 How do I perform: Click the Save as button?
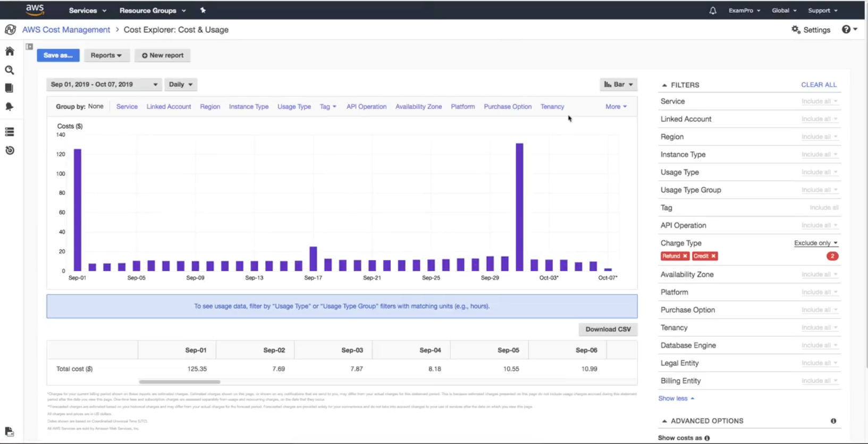tap(58, 55)
